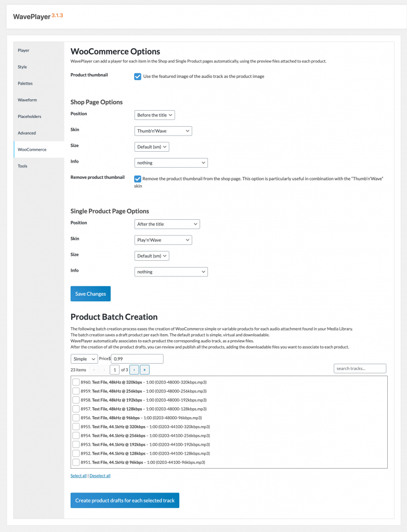The image size is (407, 532).
Task: Go to next page of tracks
Action: 134,369
